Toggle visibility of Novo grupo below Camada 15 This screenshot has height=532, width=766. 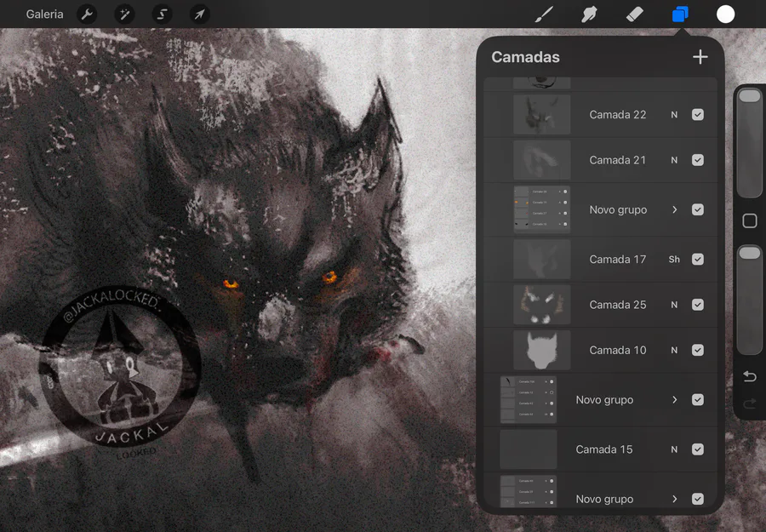pyautogui.click(x=698, y=499)
